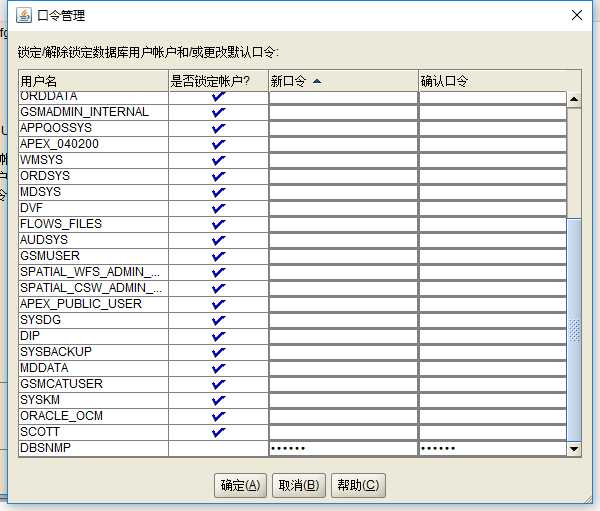This screenshot has height=511, width=600.
Task: Click confirm password field for MDSYS
Action: tap(493, 192)
